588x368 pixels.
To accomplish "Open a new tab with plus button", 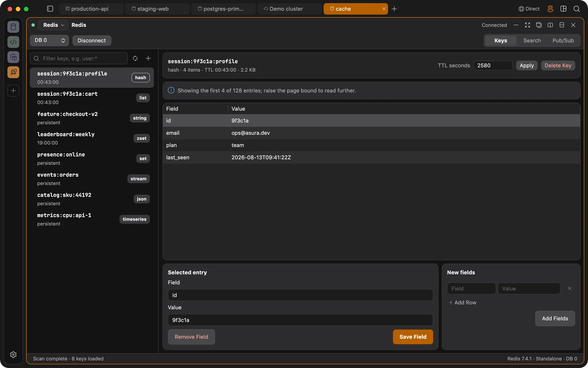I will (x=394, y=9).
